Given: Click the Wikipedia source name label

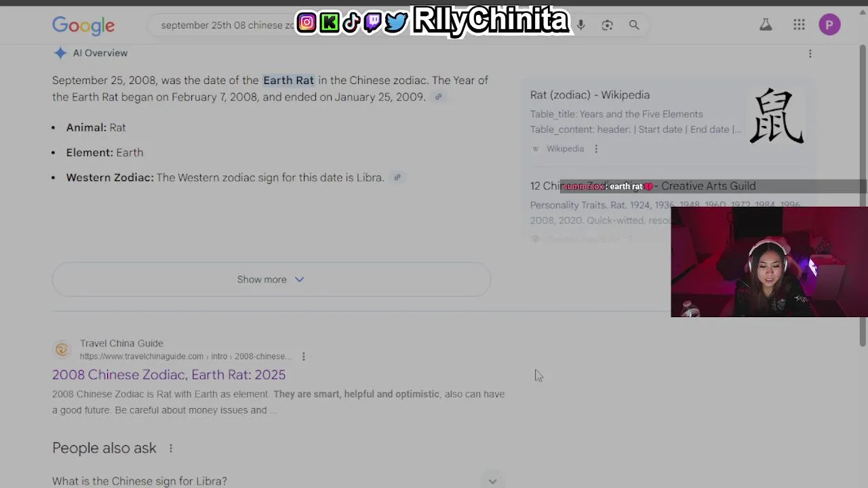Looking at the screenshot, I should [x=565, y=148].
